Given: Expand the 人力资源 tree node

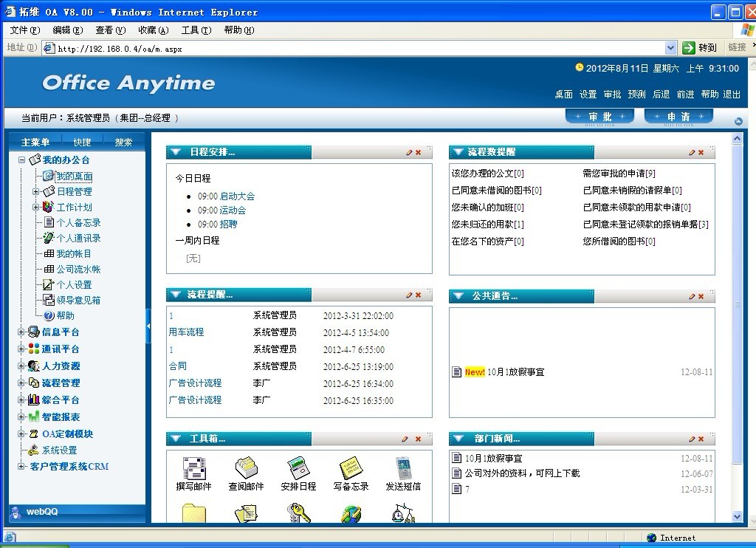Looking at the screenshot, I should point(21,366).
